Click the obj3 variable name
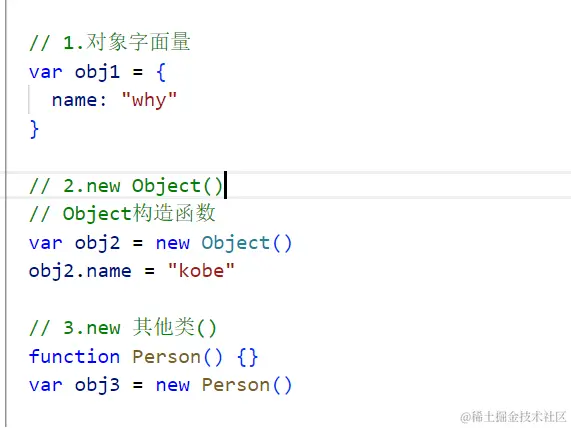The height and width of the screenshot is (428, 571). coord(97,385)
